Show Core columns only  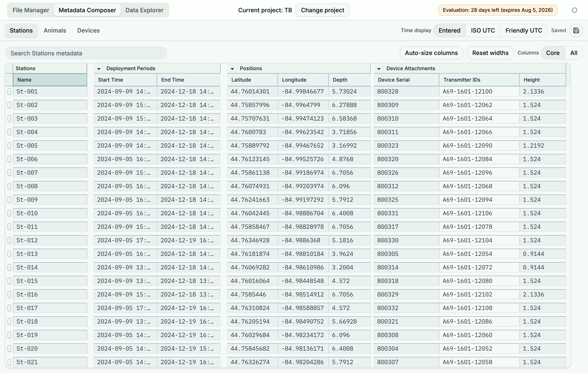coord(553,53)
